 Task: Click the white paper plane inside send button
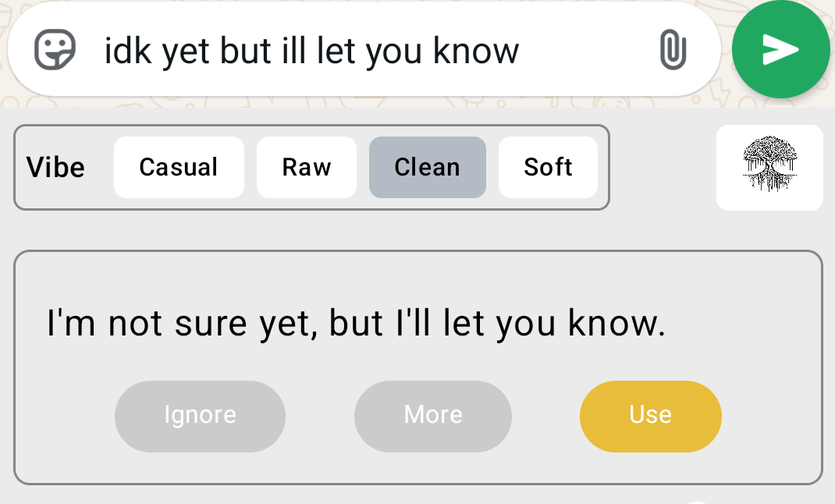780,50
